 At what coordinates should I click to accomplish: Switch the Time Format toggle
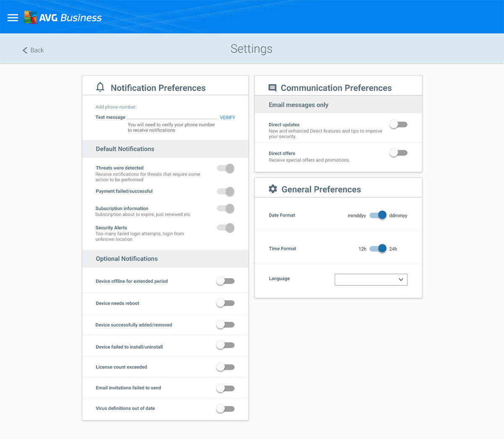378,248
